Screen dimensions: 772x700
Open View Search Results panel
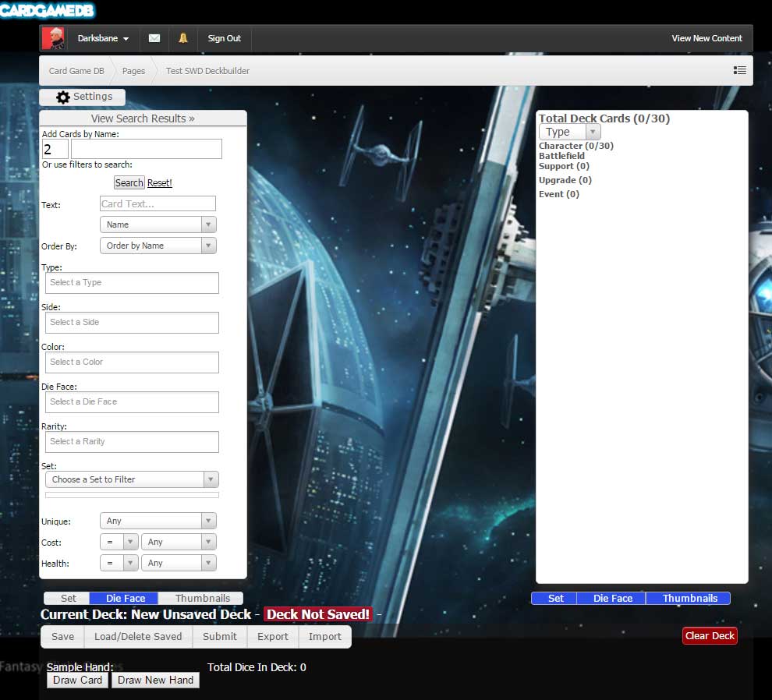(x=143, y=118)
